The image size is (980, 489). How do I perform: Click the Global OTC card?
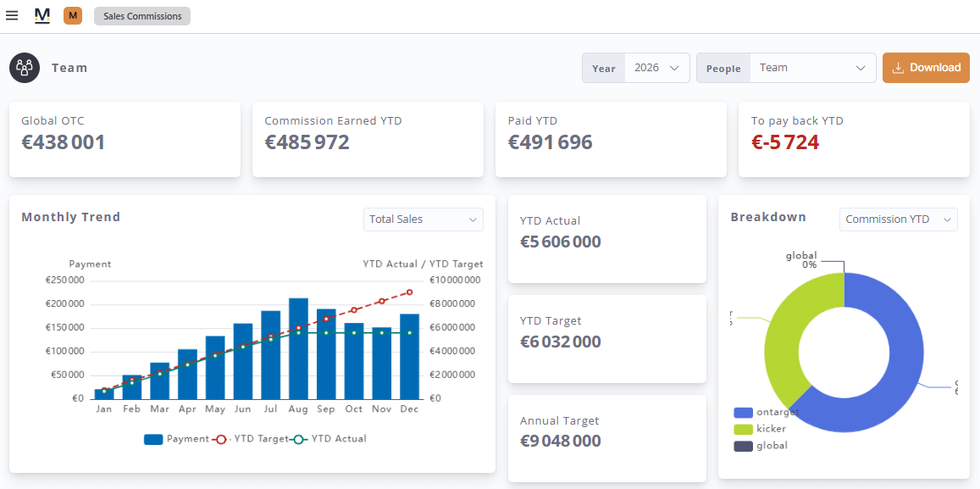(x=125, y=140)
